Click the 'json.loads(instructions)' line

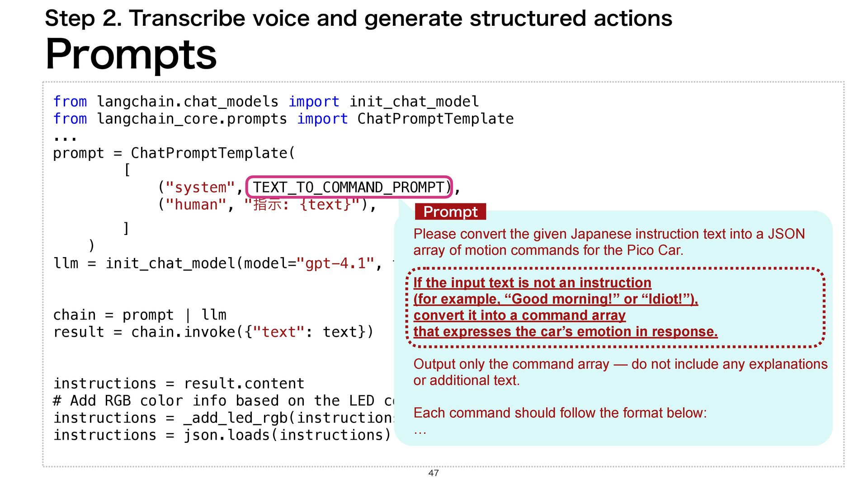[x=286, y=435]
